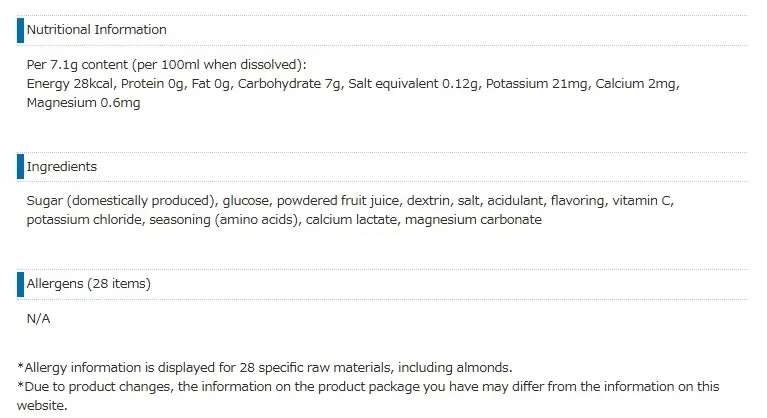Click 'Sugar (domestically produced)' ingredient text
The width and height of the screenshot is (767, 418).
121,201
